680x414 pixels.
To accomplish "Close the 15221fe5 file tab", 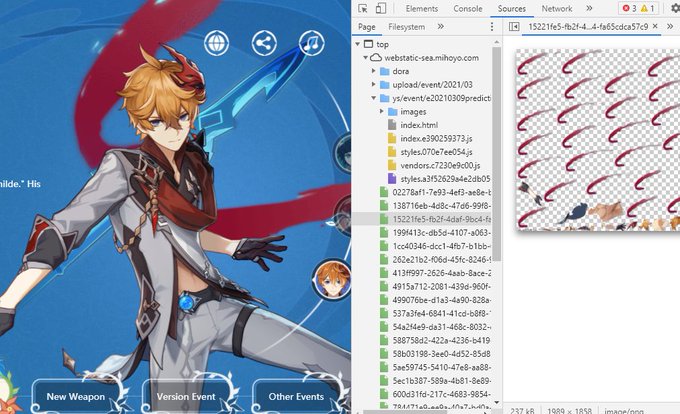I will click(x=655, y=26).
